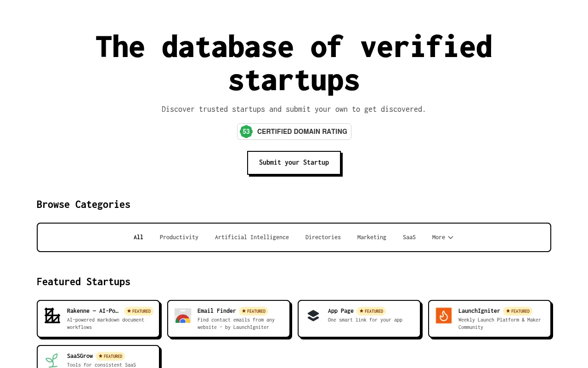
Task: Click the Email Finder Chrome browser icon
Action: click(182, 316)
